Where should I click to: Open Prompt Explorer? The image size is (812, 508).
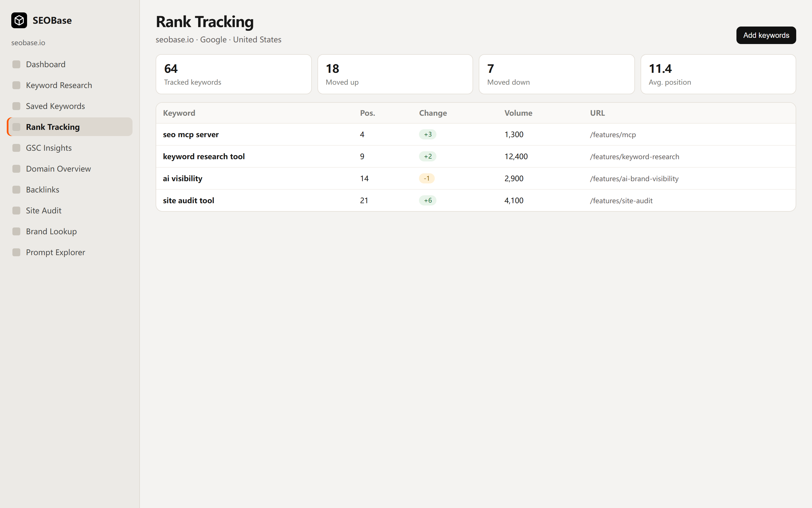click(x=69, y=252)
